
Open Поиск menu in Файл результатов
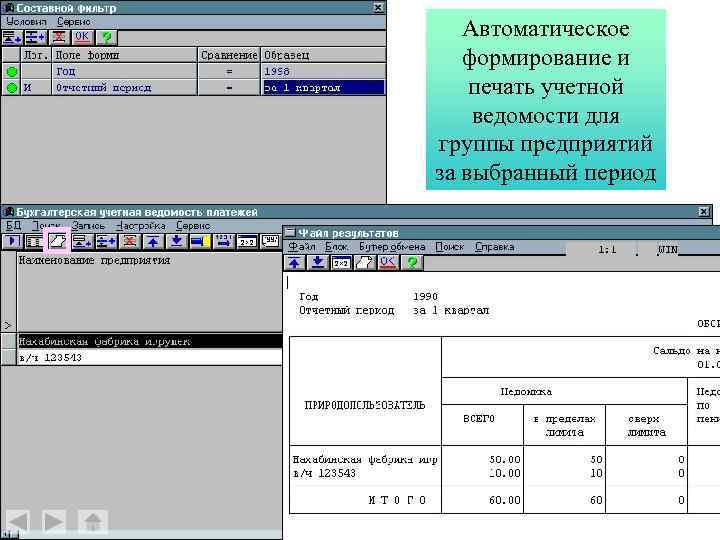tap(449, 247)
